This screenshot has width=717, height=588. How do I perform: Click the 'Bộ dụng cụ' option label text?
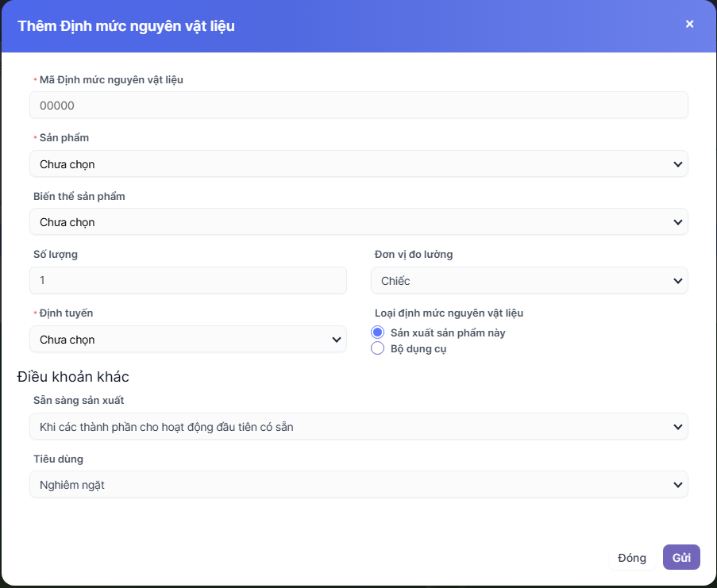click(418, 348)
